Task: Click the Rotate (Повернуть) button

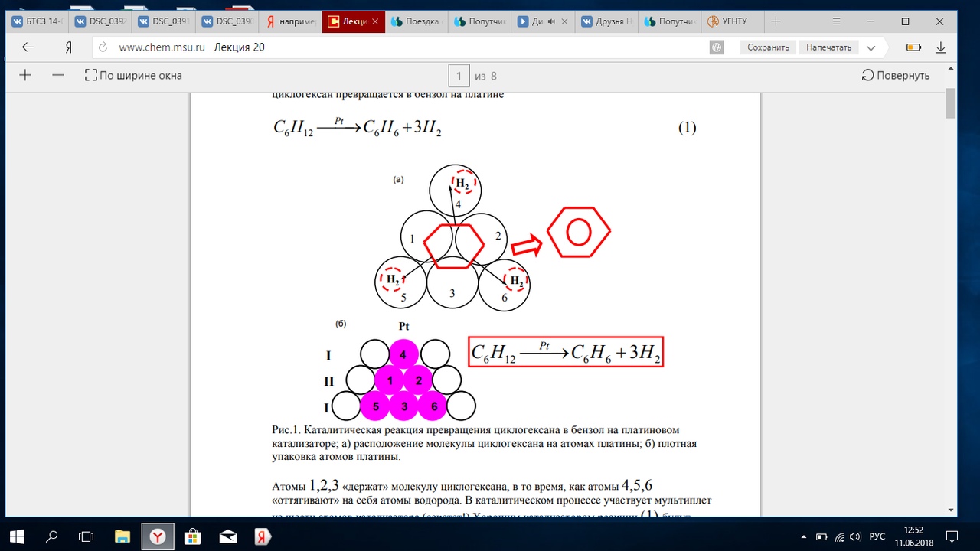Action: (895, 75)
